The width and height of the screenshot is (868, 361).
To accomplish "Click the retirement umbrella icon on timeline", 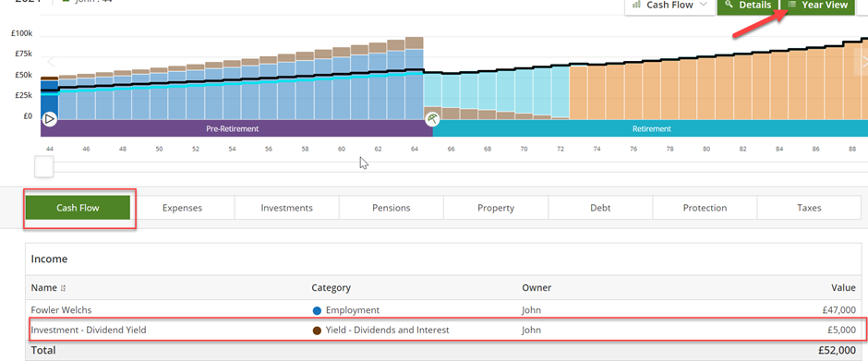I will (432, 118).
